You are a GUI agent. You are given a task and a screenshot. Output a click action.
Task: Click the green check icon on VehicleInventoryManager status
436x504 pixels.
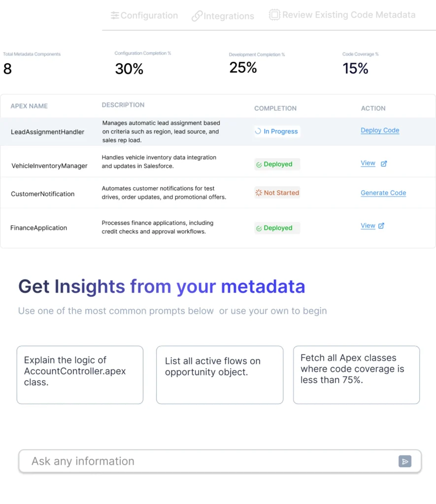tap(259, 164)
